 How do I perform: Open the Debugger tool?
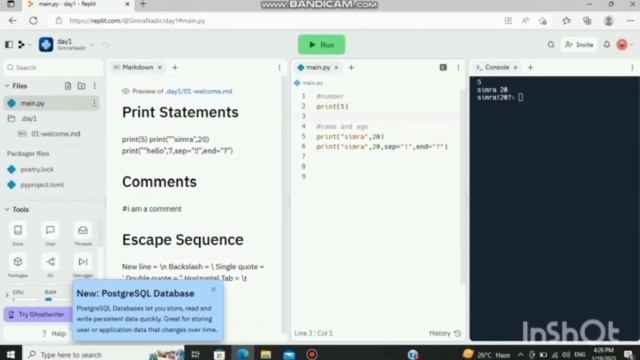click(x=83, y=265)
